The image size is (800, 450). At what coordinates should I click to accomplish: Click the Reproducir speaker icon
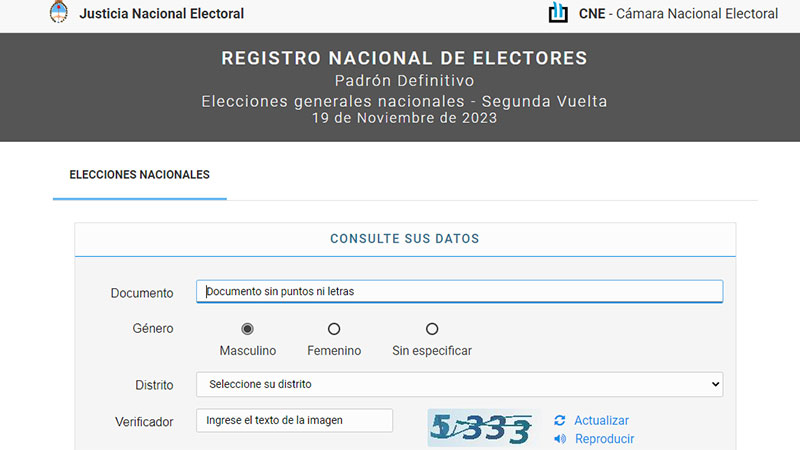(x=560, y=439)
